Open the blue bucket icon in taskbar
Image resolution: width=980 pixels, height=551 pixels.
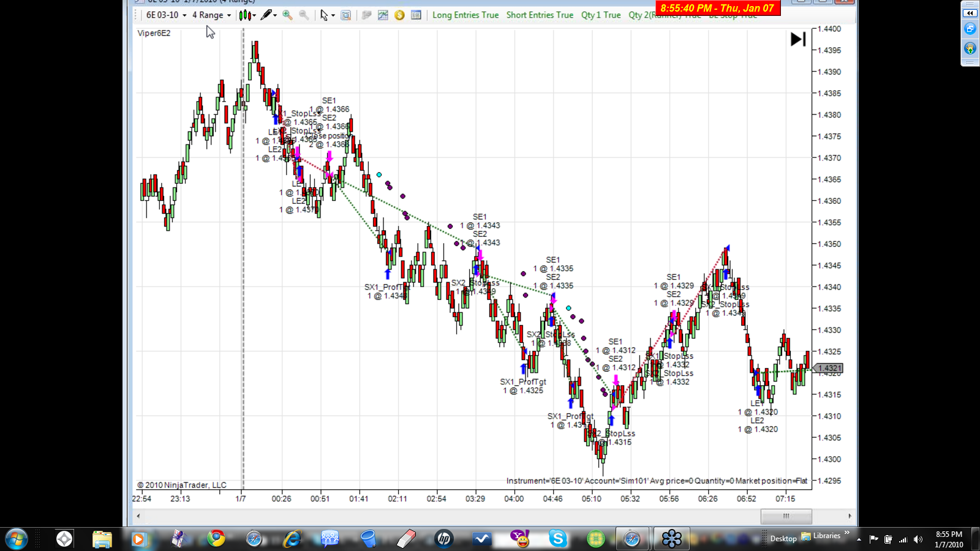(368, 539)
